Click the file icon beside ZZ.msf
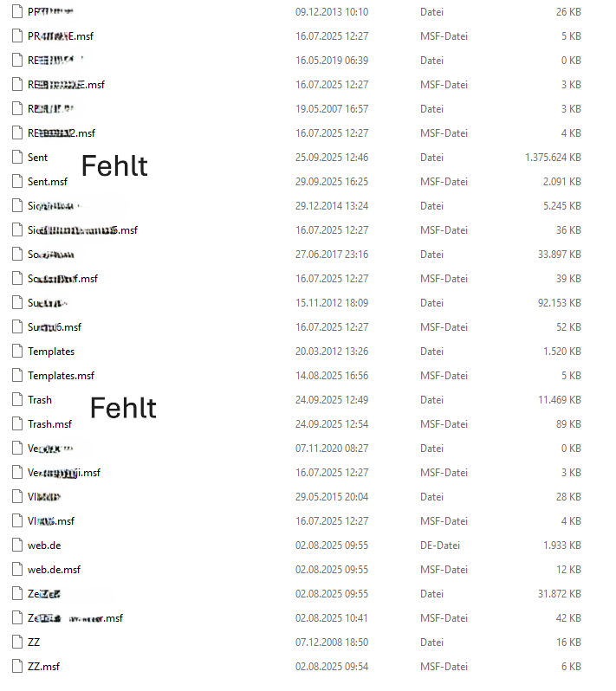Viewport: 616px width, 691px height. click(x=16, y=667)
